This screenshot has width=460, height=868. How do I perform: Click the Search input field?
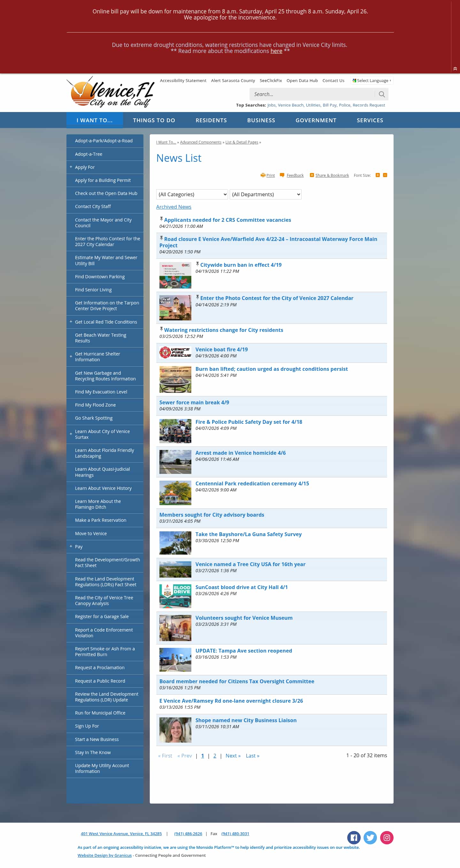[312, 94]
